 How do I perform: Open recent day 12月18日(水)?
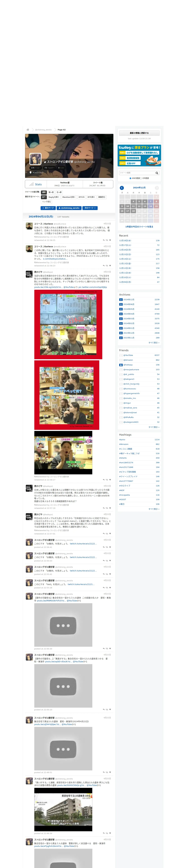125,241
